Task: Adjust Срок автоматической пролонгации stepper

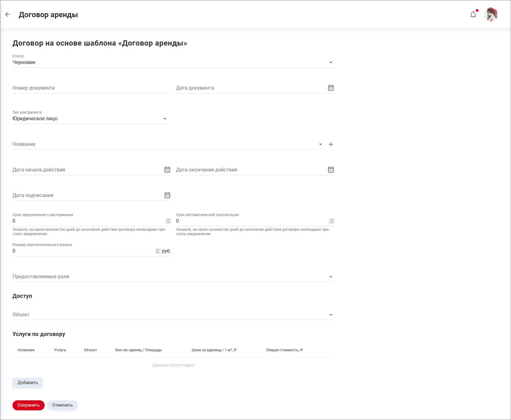Action: click(332, 221)
